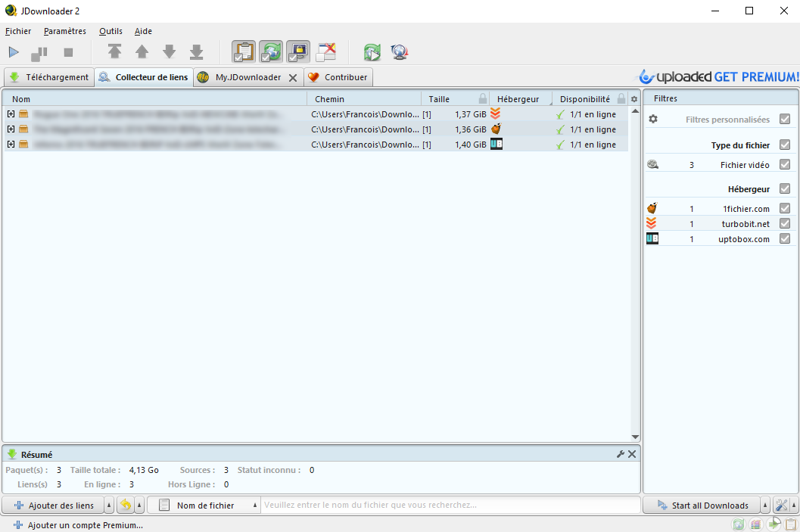Move selected package down one position
800x532 pixels.
point(170,51)
